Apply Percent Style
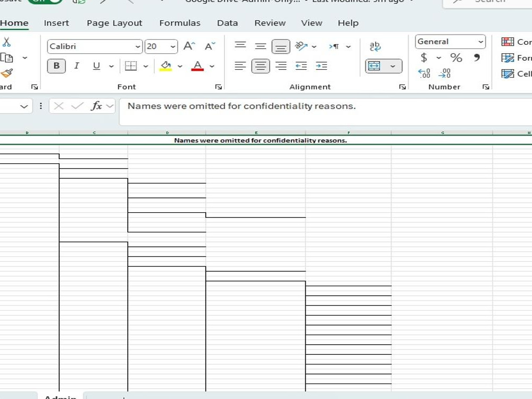Image resolution: width=532 pixels, height=399 pixels. (456, 57)
